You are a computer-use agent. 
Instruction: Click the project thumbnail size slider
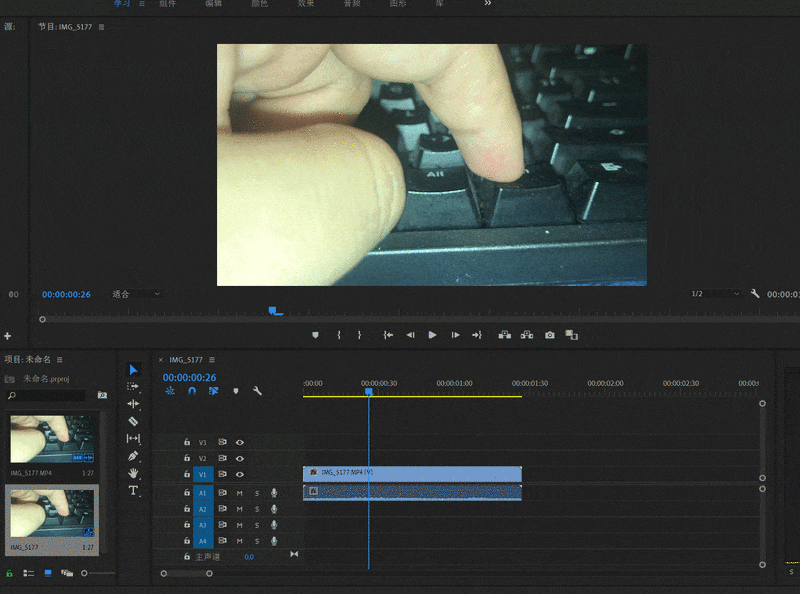85,573
